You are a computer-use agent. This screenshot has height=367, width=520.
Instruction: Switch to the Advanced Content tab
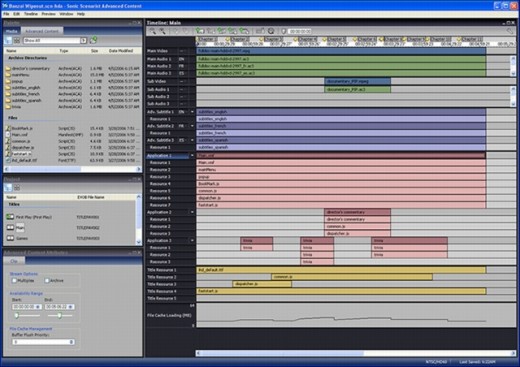click(x=42, y=31)
